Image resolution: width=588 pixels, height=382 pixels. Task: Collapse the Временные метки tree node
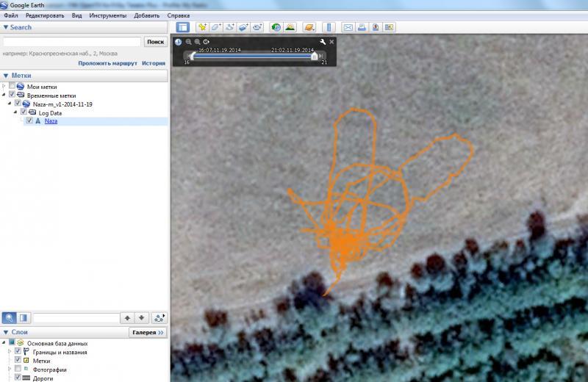(x=4, y=95)
